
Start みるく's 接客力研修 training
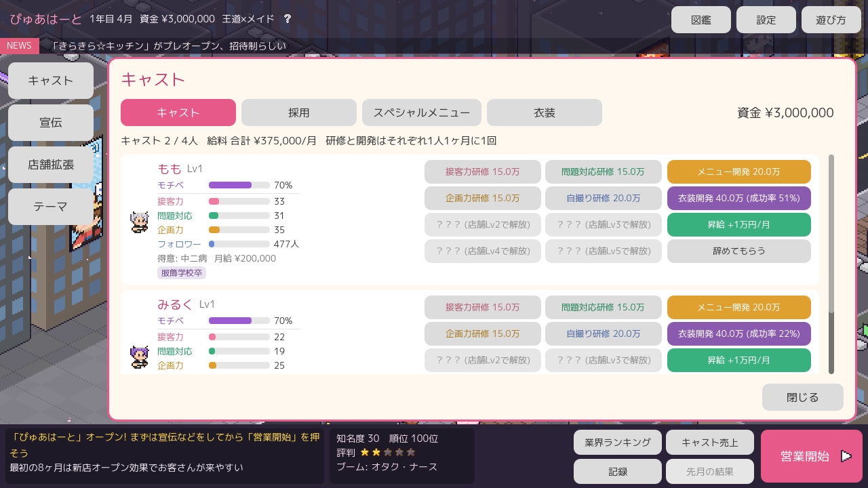(483, 307)
